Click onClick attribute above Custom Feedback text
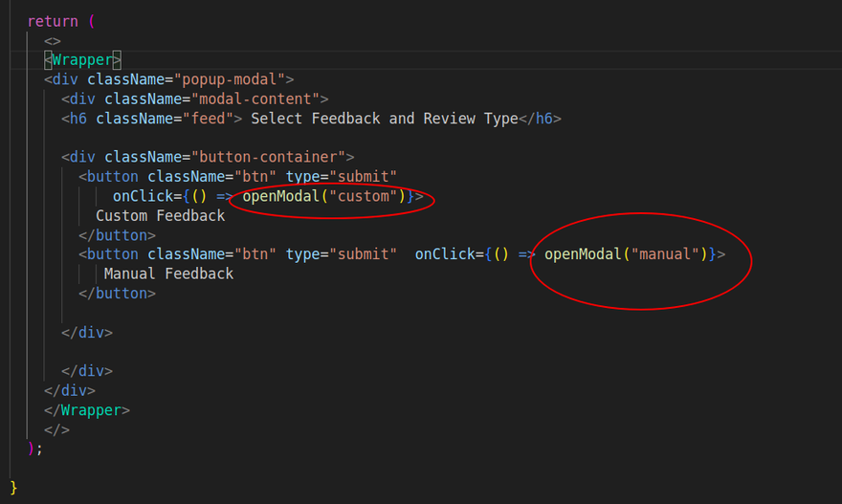This screenshot has height=504, width=842. (143, 196)
